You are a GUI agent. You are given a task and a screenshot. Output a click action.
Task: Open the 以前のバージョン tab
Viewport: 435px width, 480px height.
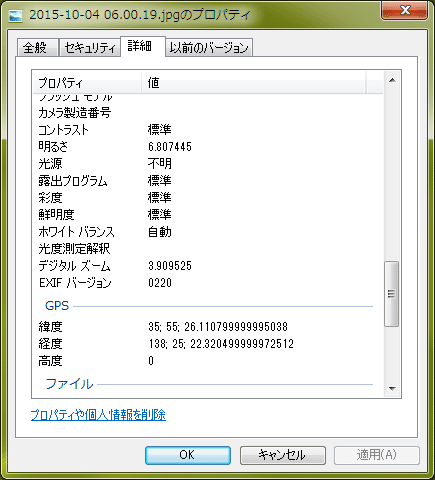(209, 48)
